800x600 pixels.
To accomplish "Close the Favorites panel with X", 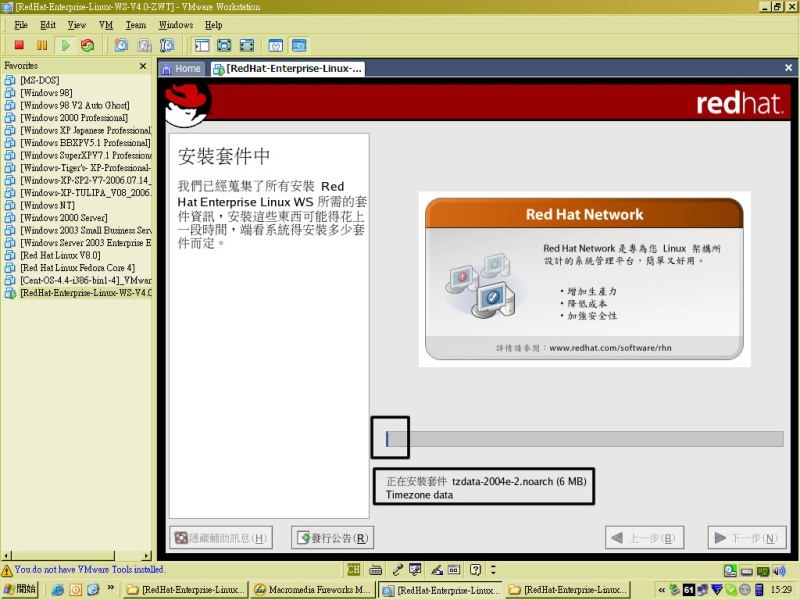I will pos(143,66).
